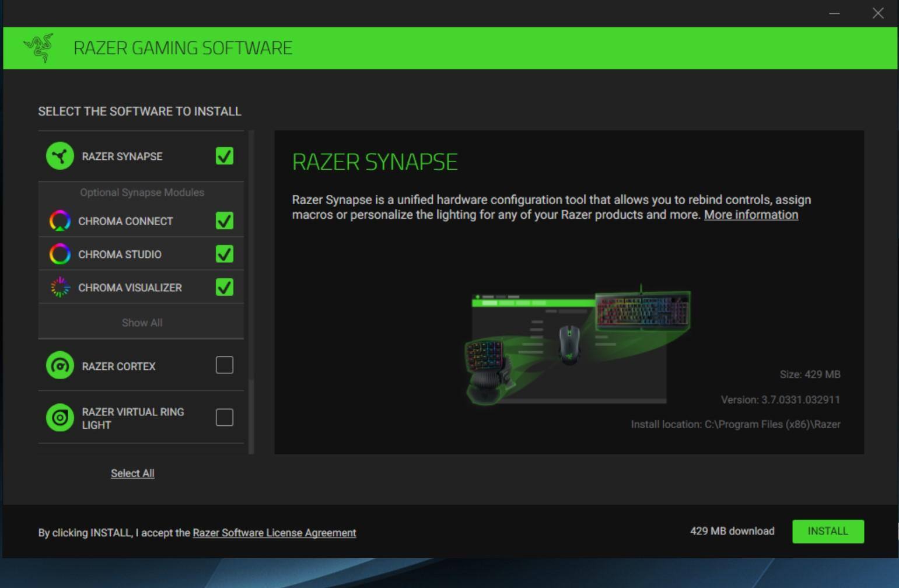Click the Install button
Screen dimensions: 899x588
828,531
